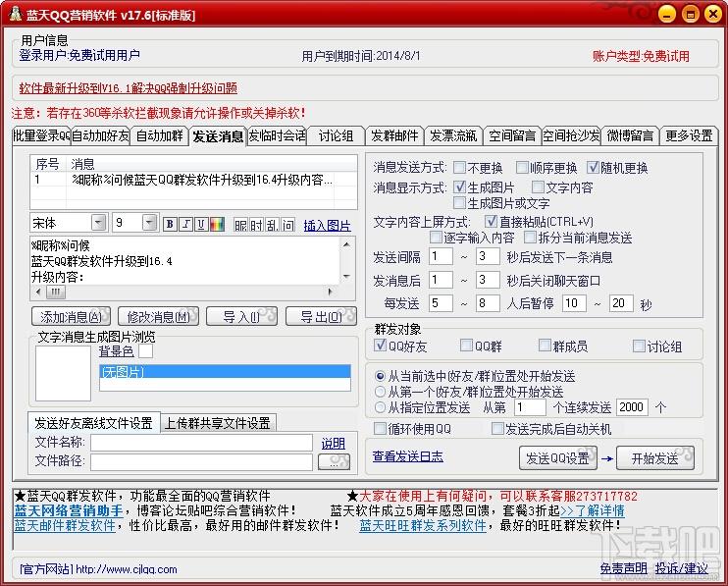Open the 发临时会话 tab
This screenshot has width=728, height=586.
point(278,135)
